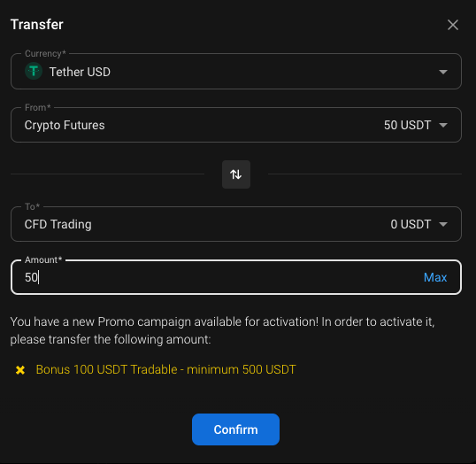This screenshot has height=464, width=476.
Task: Close the Transfer dialog
Action: tap(453, 25)
